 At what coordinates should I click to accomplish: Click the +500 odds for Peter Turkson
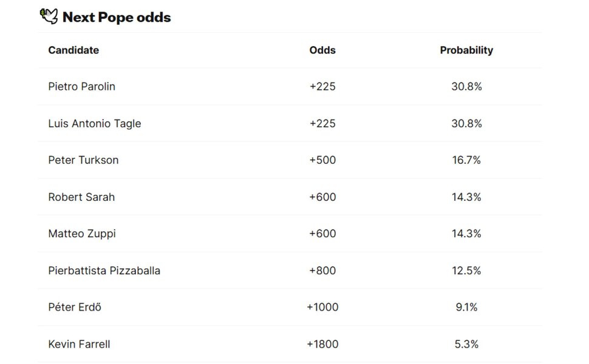click(322, 160)
